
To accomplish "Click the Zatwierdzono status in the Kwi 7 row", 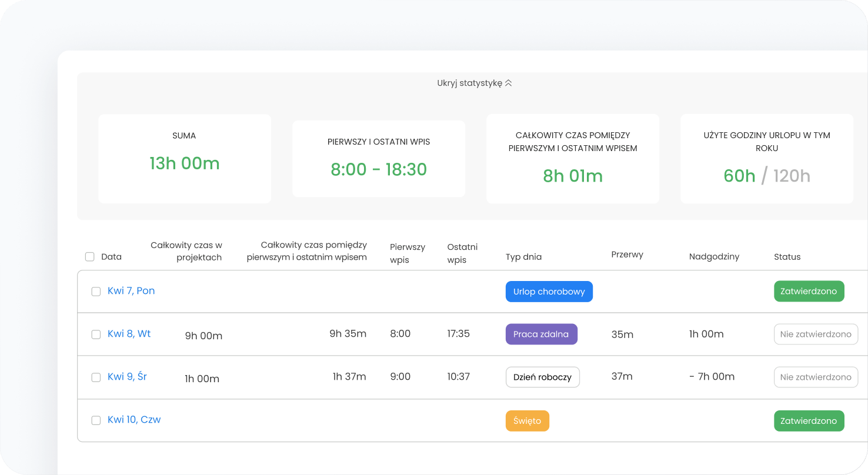I will click(809, 291).
